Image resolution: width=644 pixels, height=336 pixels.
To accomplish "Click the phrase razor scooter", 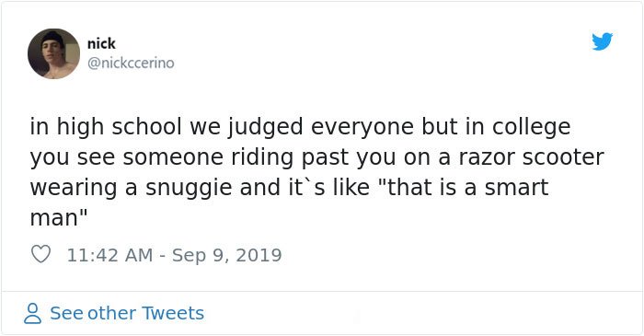I will tap(531, 156).
